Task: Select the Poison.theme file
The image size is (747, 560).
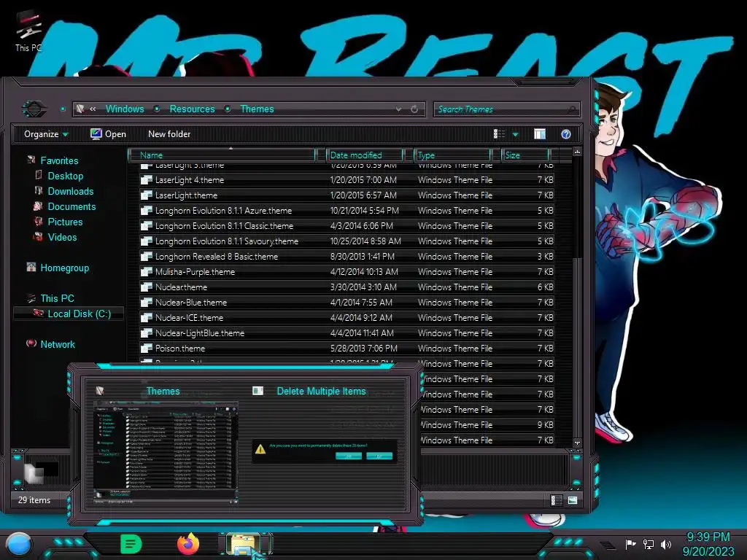Action: pos(180,348)
